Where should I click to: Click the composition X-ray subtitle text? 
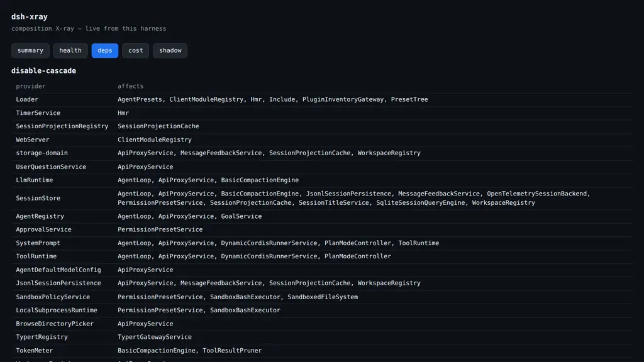click(89, 28)
